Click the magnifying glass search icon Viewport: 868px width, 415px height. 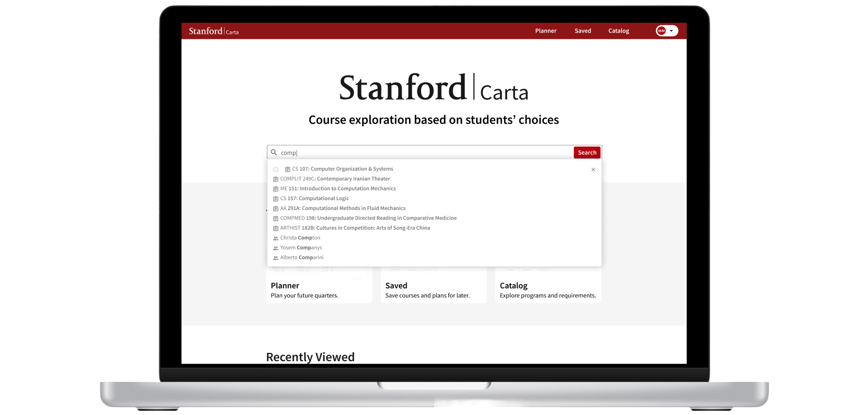click(x=274, y=152)
